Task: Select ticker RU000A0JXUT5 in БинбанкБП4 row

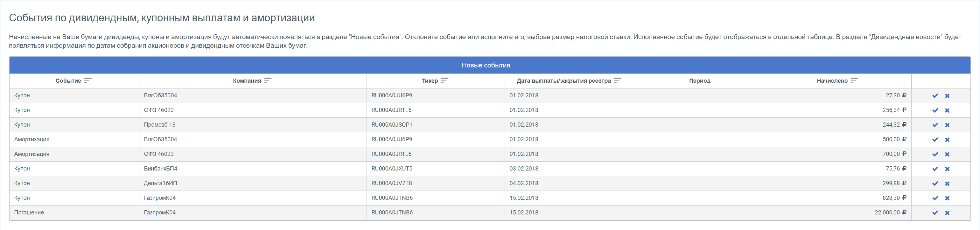Action: tap(391, 169)
